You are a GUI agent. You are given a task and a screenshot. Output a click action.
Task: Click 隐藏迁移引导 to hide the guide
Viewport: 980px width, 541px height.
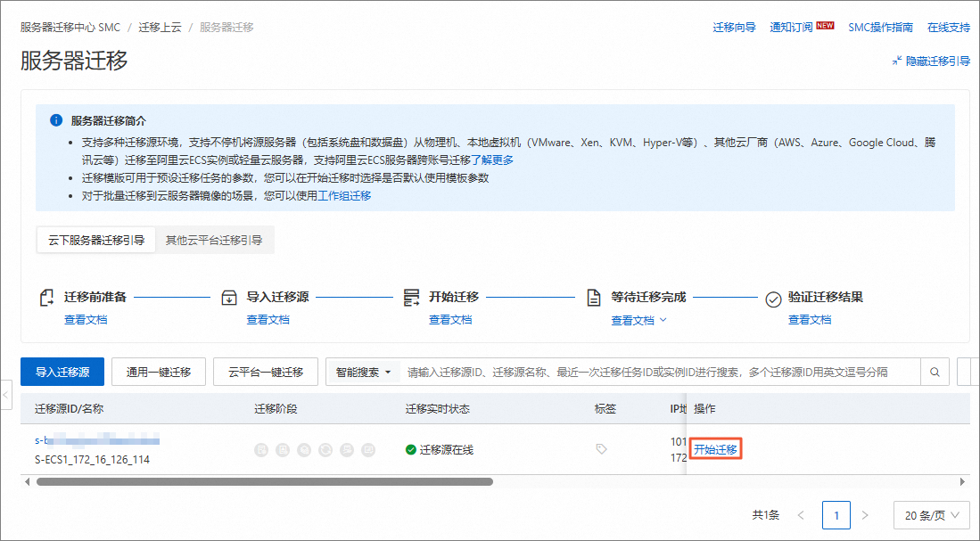[x=931, y=61]
